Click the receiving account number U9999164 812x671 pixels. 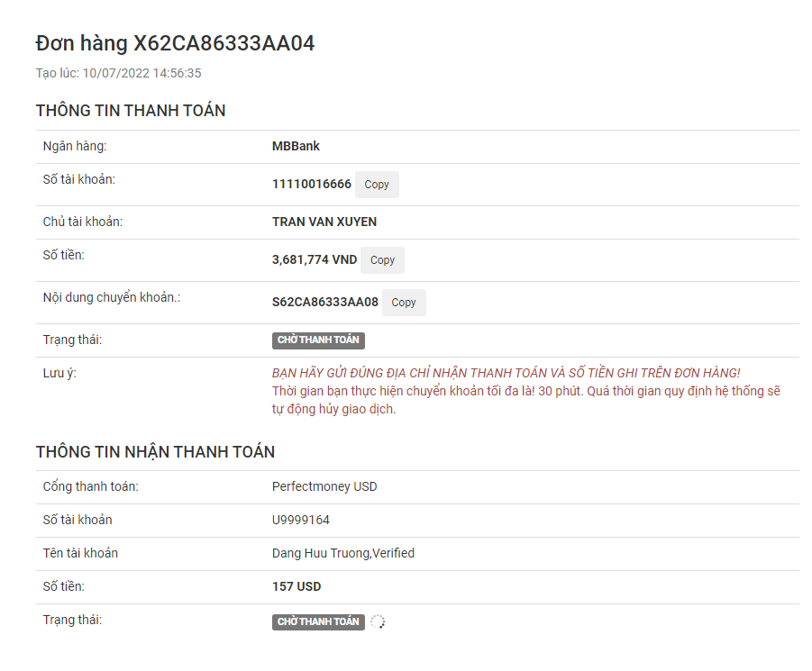point(301,520)
